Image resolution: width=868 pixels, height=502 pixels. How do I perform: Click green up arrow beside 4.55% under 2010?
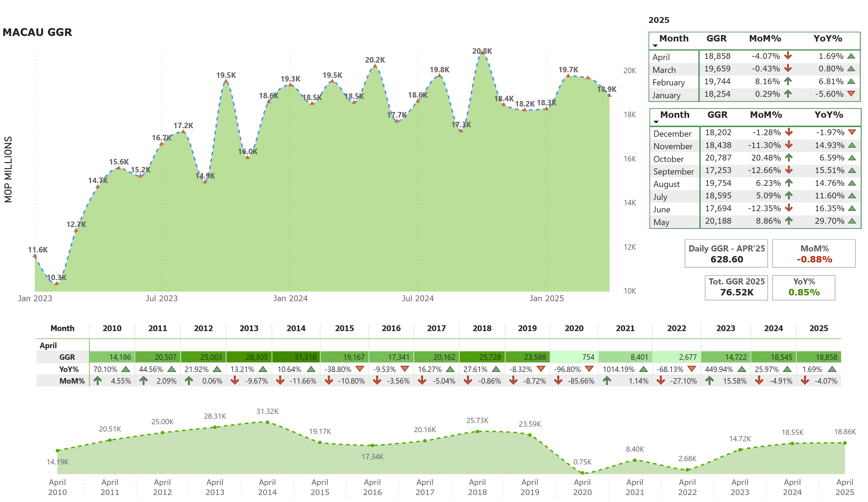[x=97, y=381]
